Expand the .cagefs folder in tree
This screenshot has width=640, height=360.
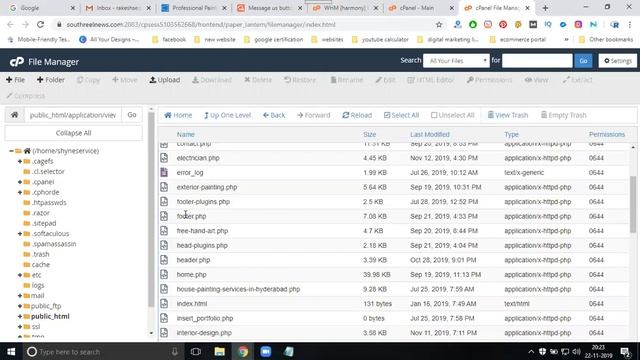20,161
